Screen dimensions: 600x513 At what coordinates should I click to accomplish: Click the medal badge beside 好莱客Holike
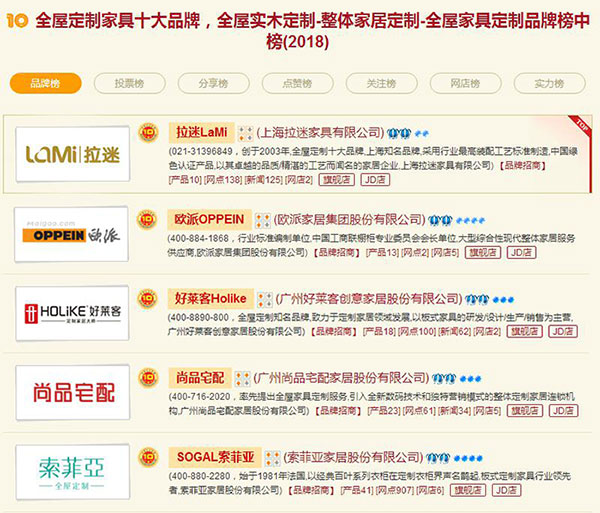[x=149, y=299]
